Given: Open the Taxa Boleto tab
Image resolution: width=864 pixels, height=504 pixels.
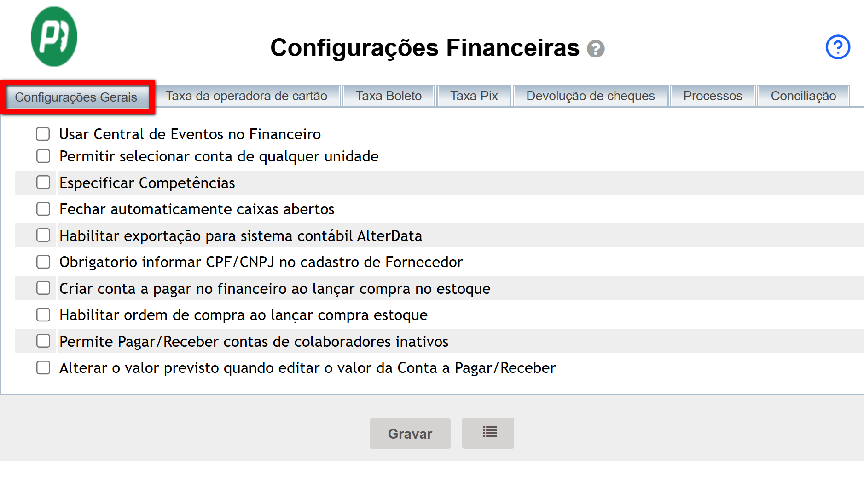Looking at the screenshot, I should 389,96.
